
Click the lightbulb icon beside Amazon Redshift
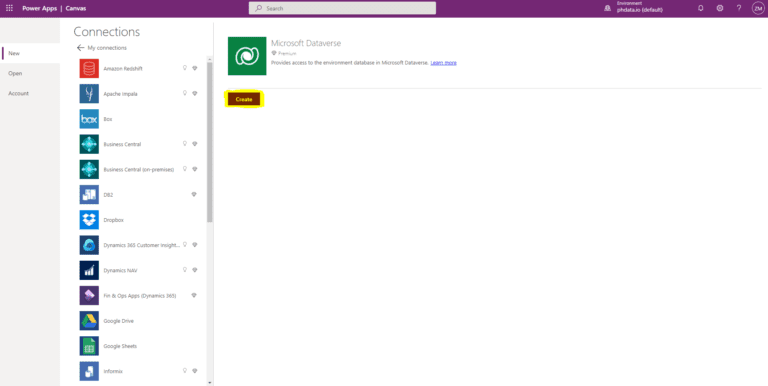click(185, 68)
